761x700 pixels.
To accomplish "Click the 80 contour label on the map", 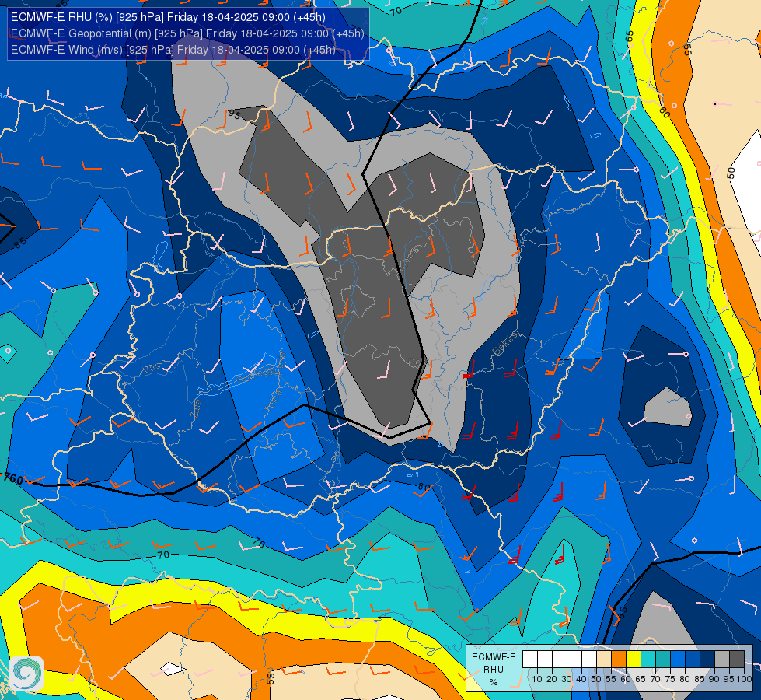I will pyautogui.click(x=424, y=487).
